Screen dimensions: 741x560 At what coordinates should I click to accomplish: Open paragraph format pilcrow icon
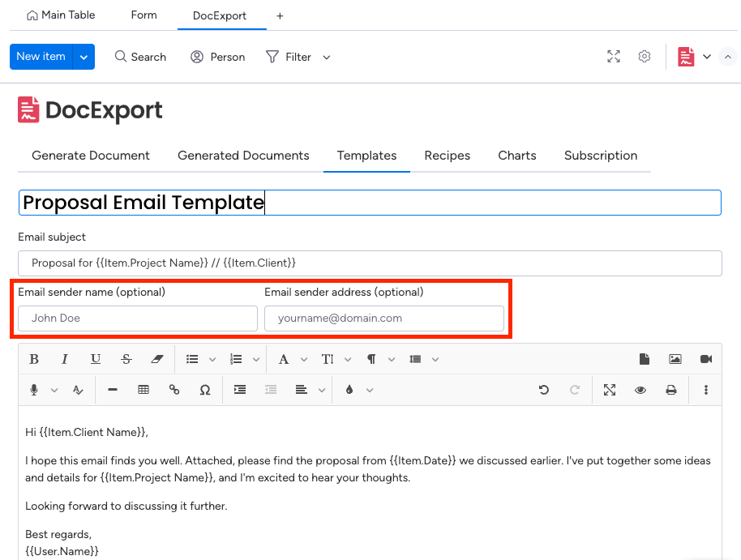click(x=371, y=359)
